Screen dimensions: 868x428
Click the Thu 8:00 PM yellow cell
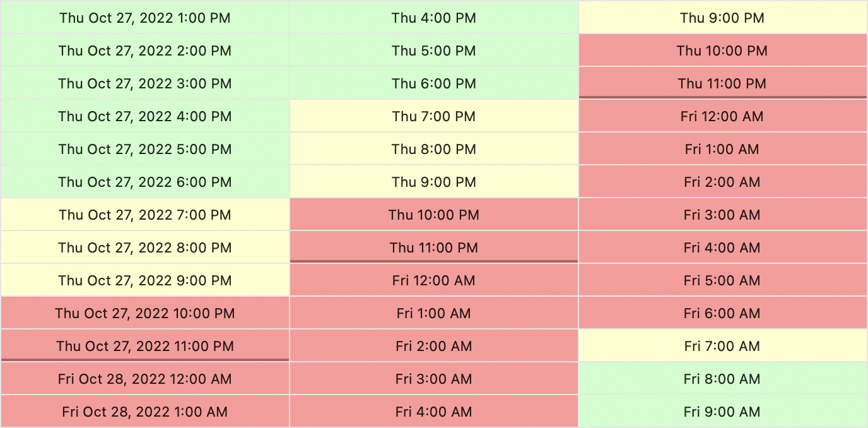(x=433, y=149)
